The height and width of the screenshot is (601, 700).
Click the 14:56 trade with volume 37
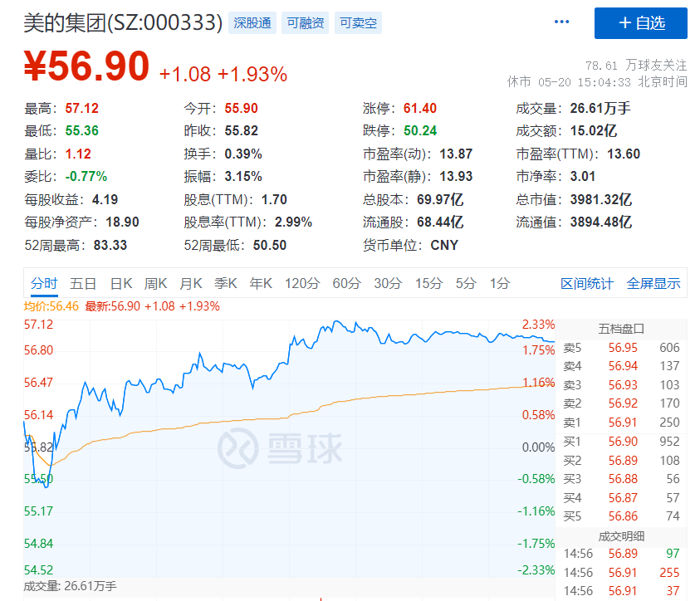621,591
